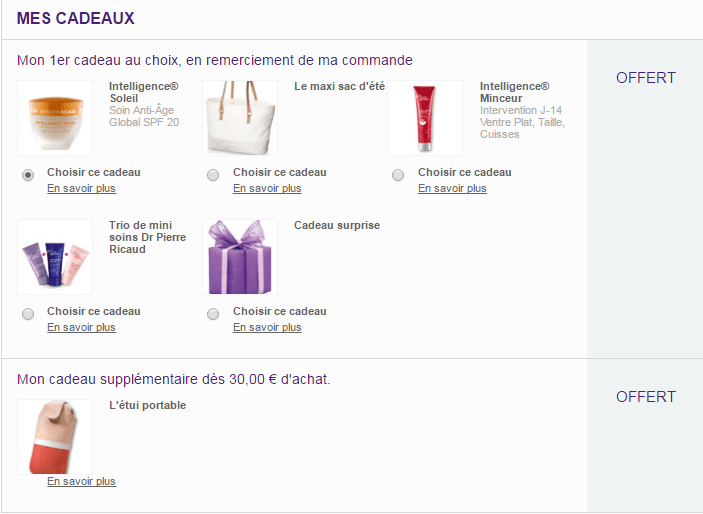
Task: Open 'En savoir plus' for Cadeau surprise
Action: pos(267,327)
